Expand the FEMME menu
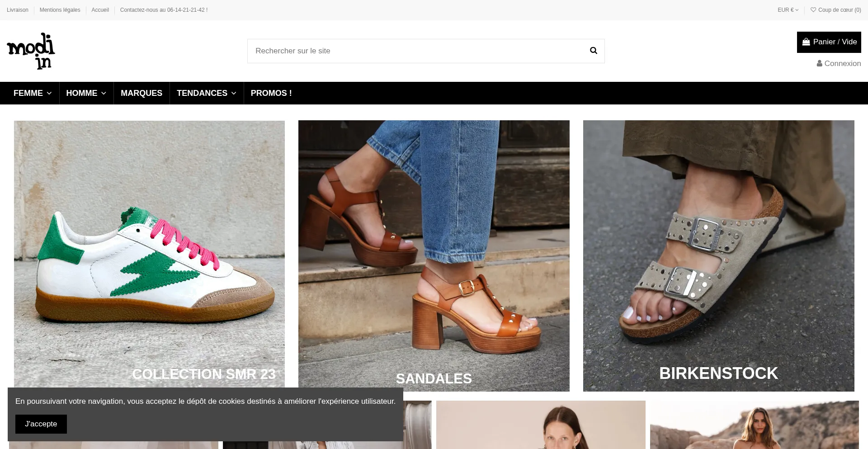Image resolution: width=868 pixels, height=449 pixels. [x=33, y=93]
